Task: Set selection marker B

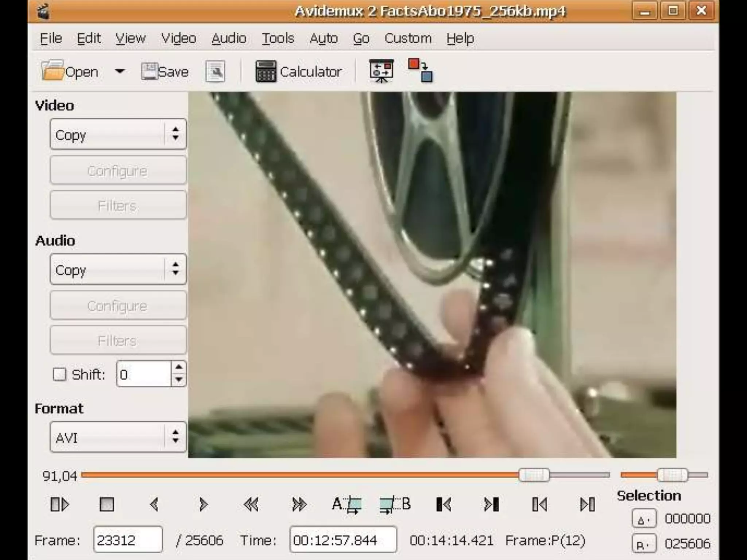Action: pyautogui.click(x=395, y=505)
